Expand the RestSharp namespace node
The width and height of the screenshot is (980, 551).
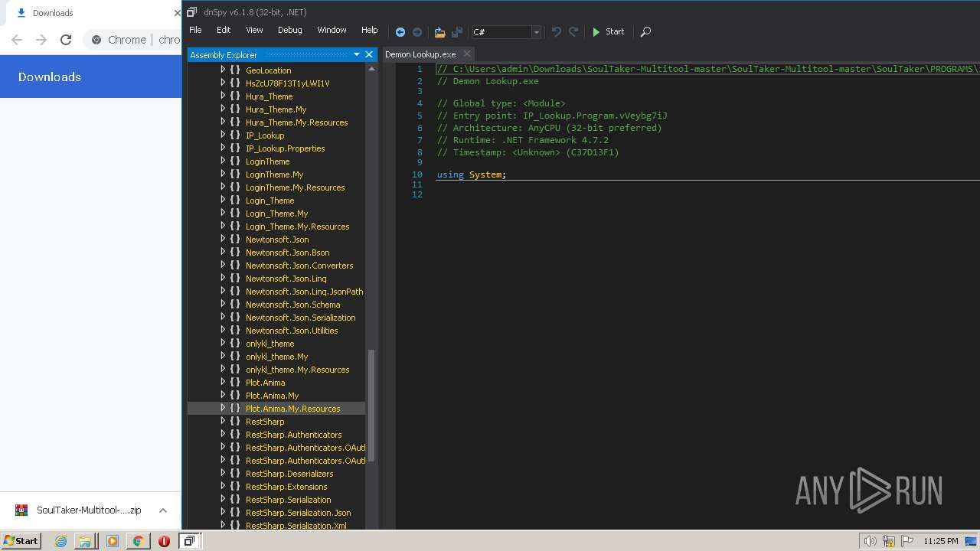[x=223, y=421]
